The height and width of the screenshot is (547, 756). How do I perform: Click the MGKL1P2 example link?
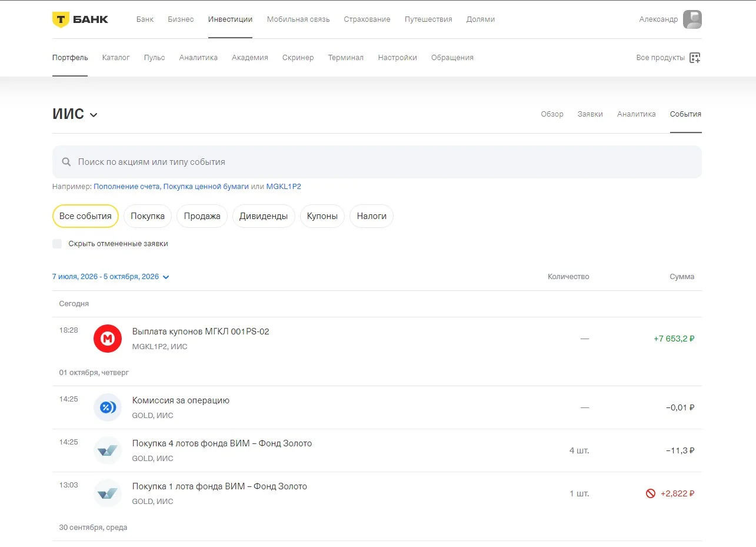click(284, 187)
